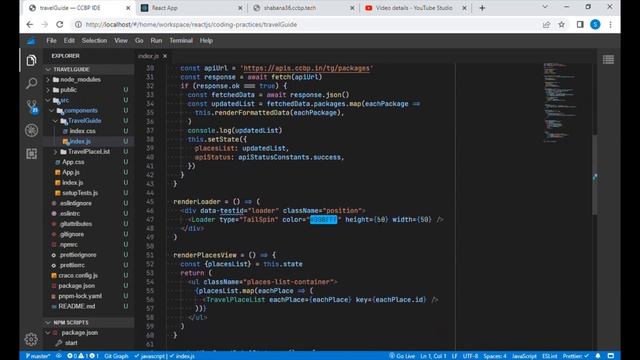
Task: Open the Selection menu
Action: point(94,41)
